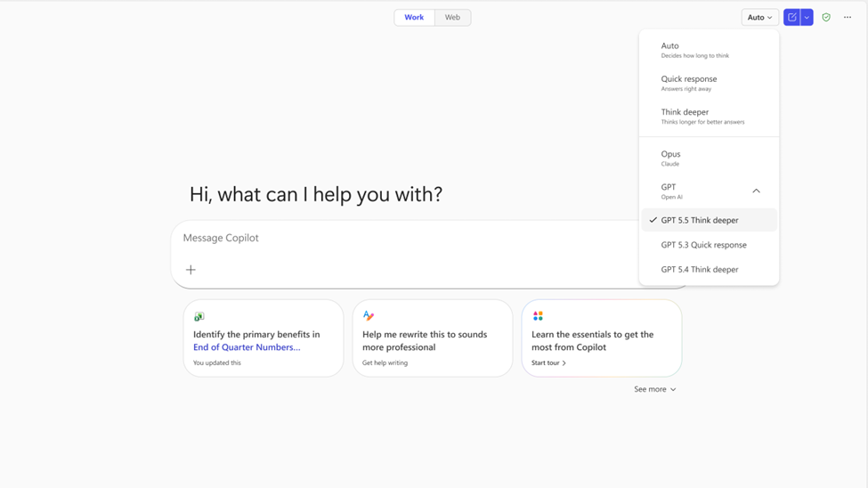Open the Auto mode dropdown

pyautogui.click(x=759, y=17)
